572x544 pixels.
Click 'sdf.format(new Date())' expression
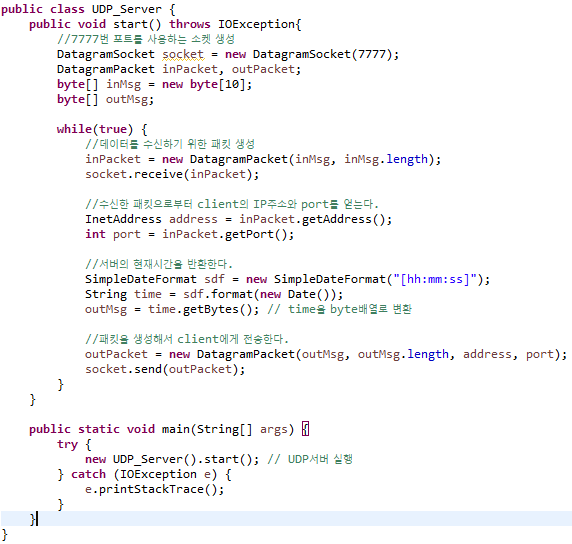pos(259,294)
